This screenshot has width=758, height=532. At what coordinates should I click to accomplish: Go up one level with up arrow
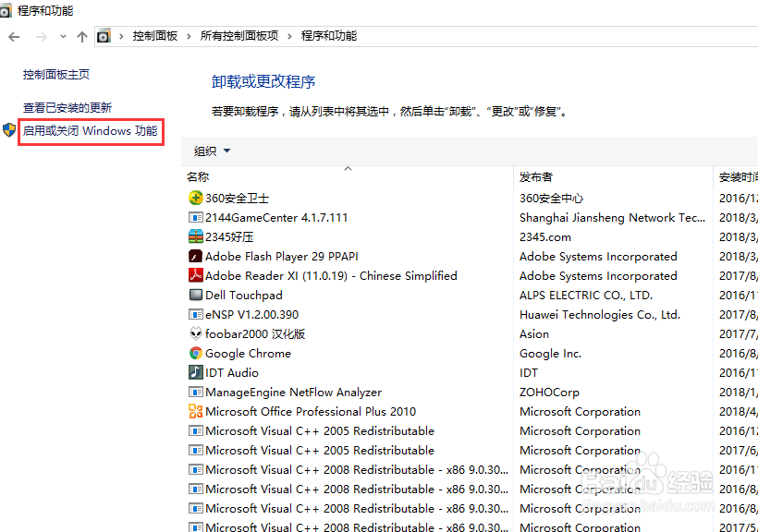tap(82, 37)
